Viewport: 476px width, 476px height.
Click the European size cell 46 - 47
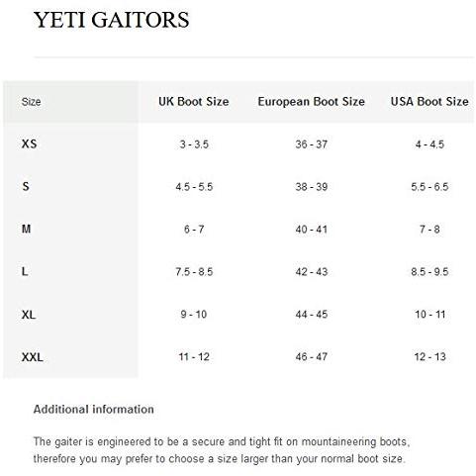tap(312, 357)
